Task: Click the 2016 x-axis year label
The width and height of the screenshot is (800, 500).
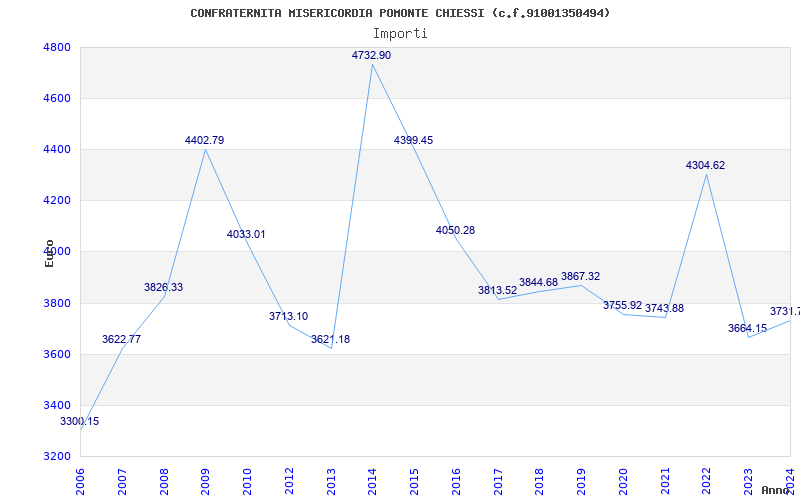Action: click(x=457, y=481)
